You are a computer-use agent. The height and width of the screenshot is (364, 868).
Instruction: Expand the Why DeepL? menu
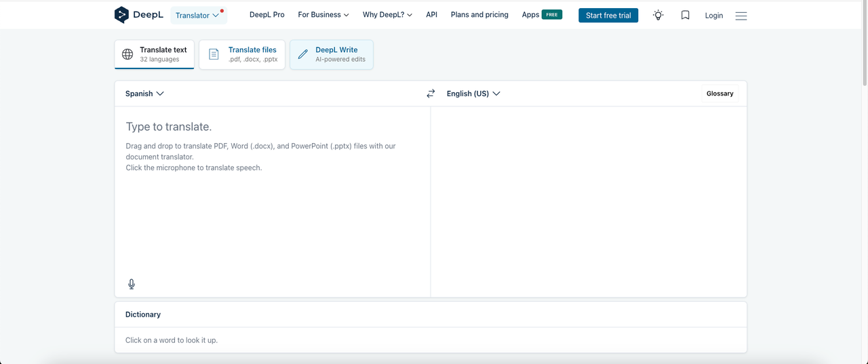coord(387,15)
